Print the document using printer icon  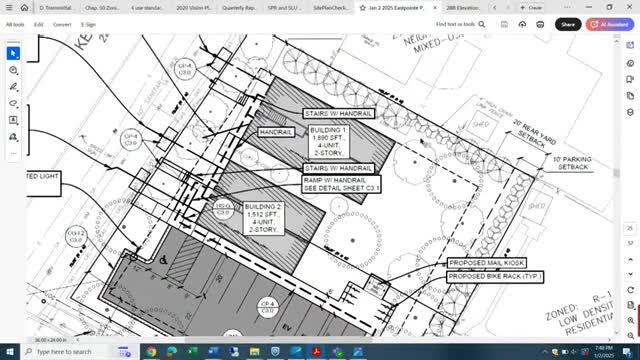pyautogui.click(x=540, y=24)
